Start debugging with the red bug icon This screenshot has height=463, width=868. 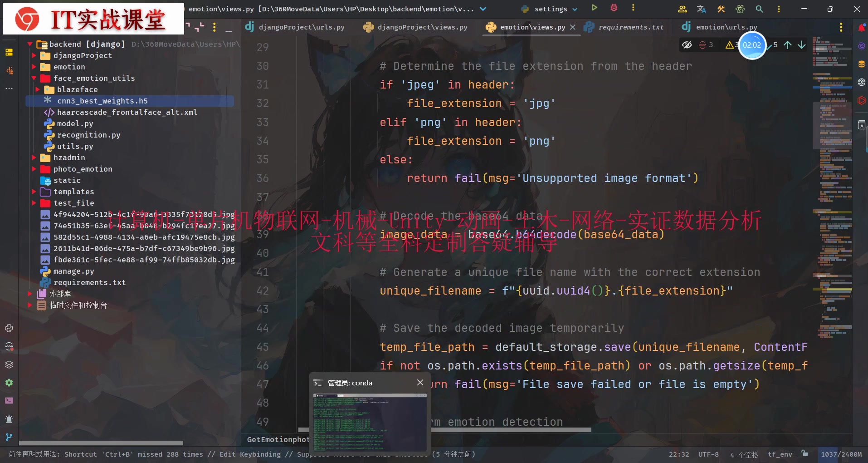click(614, 8)
